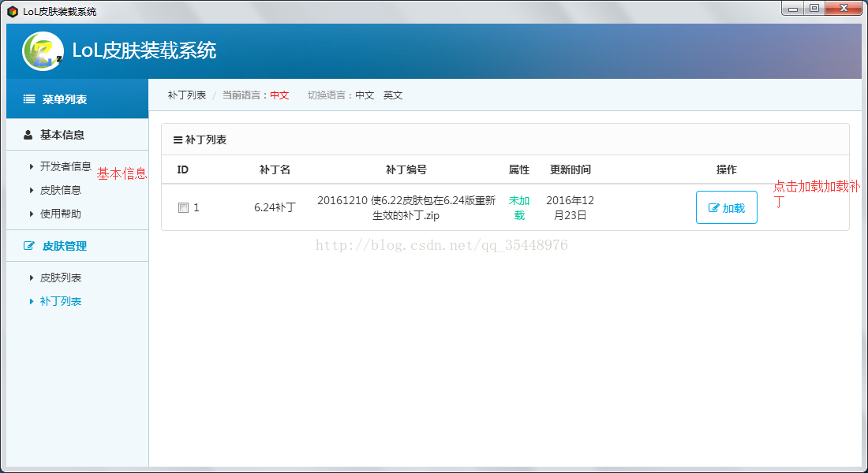Click the patch zip file name cell
Screen dimensions: 868x473
click(x=406, y=207)
